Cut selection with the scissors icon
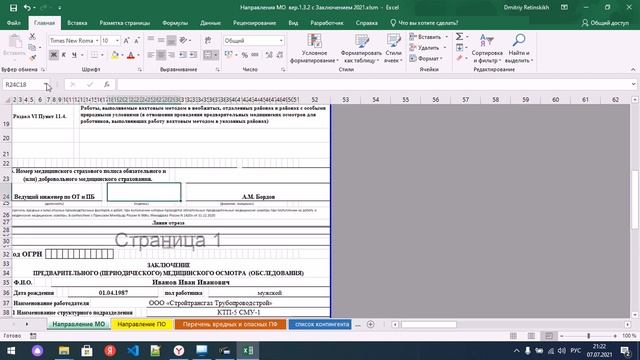 pyautogui.click(x=32, y=37)
